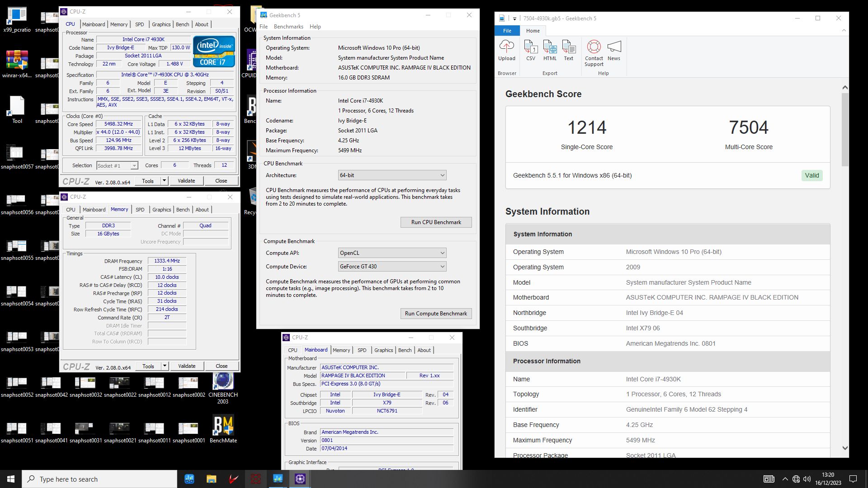
Task: Open the Tool desktop file
Action: coord(17,110)
